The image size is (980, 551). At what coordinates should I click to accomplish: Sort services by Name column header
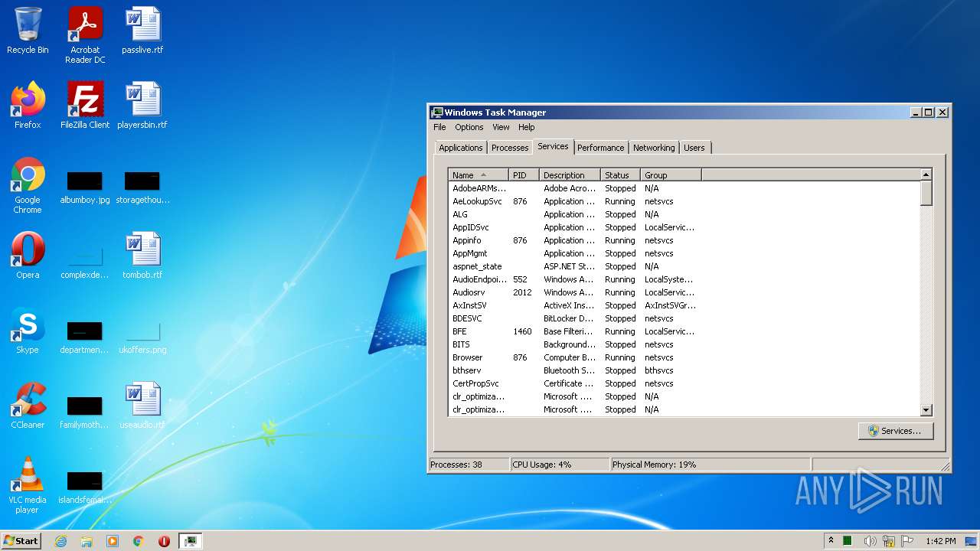coord(479,175)
